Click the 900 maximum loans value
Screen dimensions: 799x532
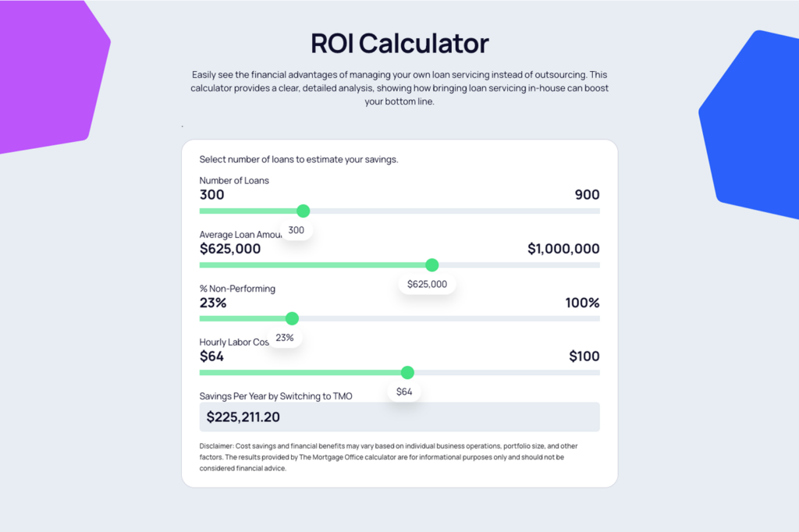coord(586,194)
